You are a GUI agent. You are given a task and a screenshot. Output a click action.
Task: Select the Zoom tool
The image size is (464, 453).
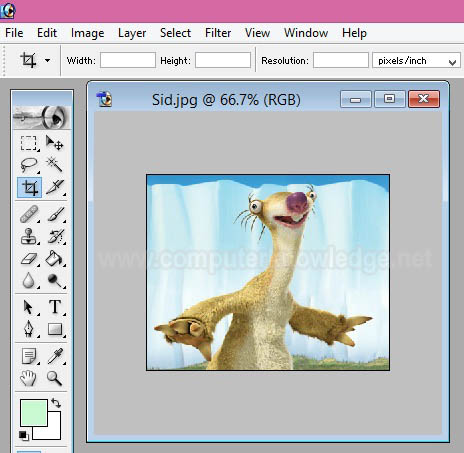tap(54, 378)
